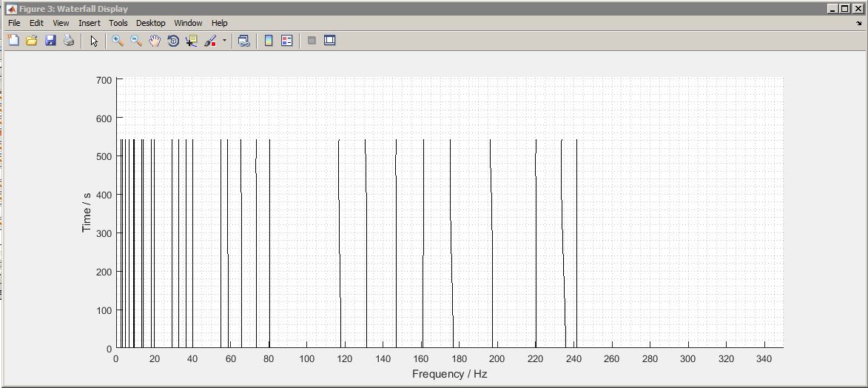Open the Desktop menu
This screenshot has height=388, width=868.
tap(151, 23)
